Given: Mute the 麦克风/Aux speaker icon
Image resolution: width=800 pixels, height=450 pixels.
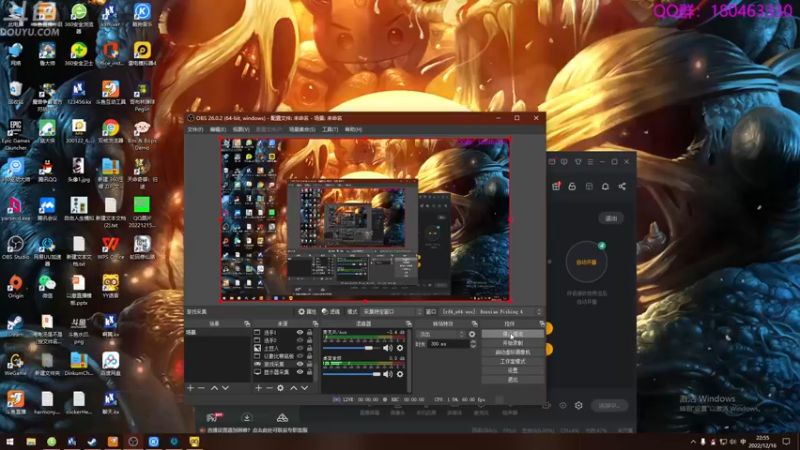Looking at the screenshot, I should click(x=388, y=348).
